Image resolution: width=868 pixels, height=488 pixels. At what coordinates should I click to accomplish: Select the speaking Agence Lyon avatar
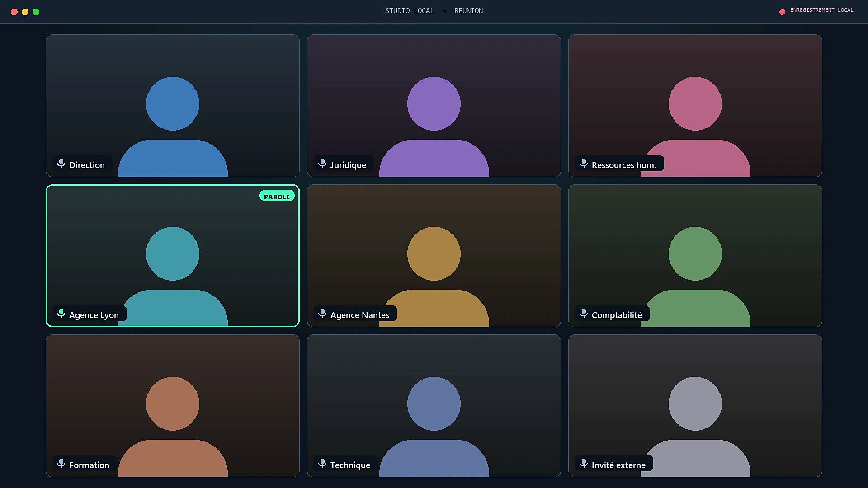[x=173, y=277]
